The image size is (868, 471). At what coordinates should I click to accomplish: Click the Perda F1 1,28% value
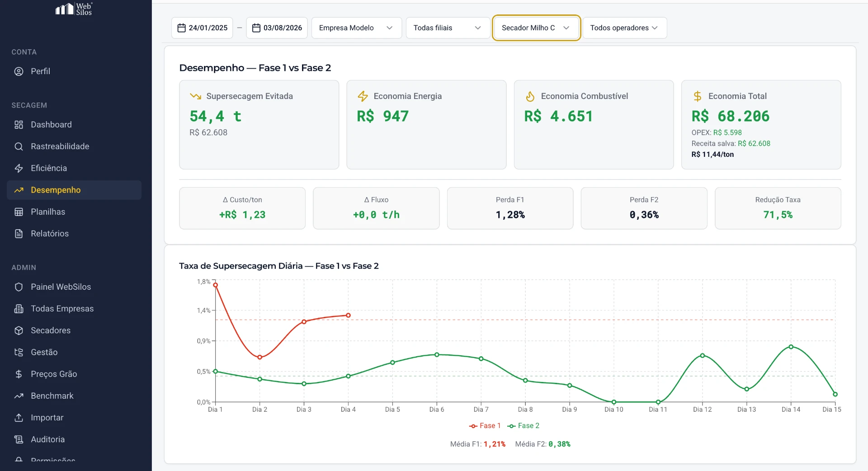click(x=510, y=215)
